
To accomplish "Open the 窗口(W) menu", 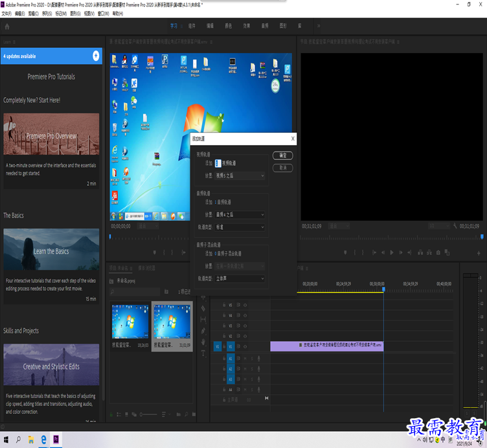I will pyautogui.click(x=103, y=14).
